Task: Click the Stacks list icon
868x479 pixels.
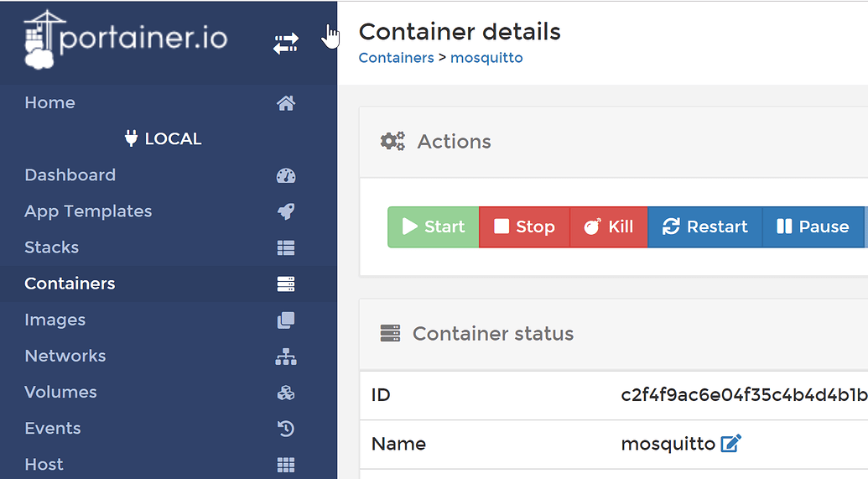Action: (x=286, y=247)
